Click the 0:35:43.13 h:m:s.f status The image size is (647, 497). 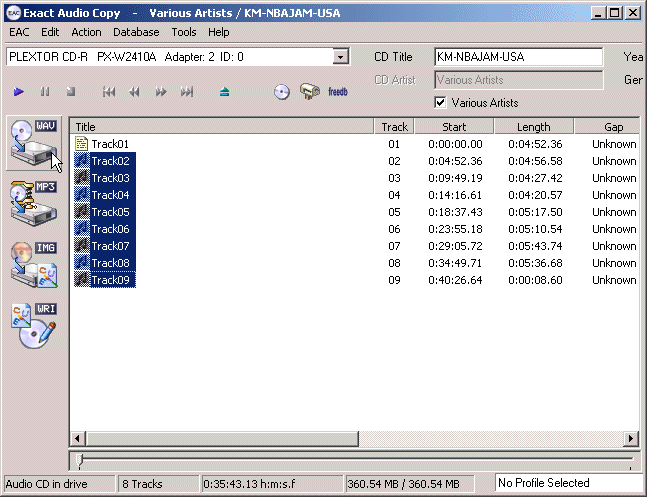click(x=272, y=483)
